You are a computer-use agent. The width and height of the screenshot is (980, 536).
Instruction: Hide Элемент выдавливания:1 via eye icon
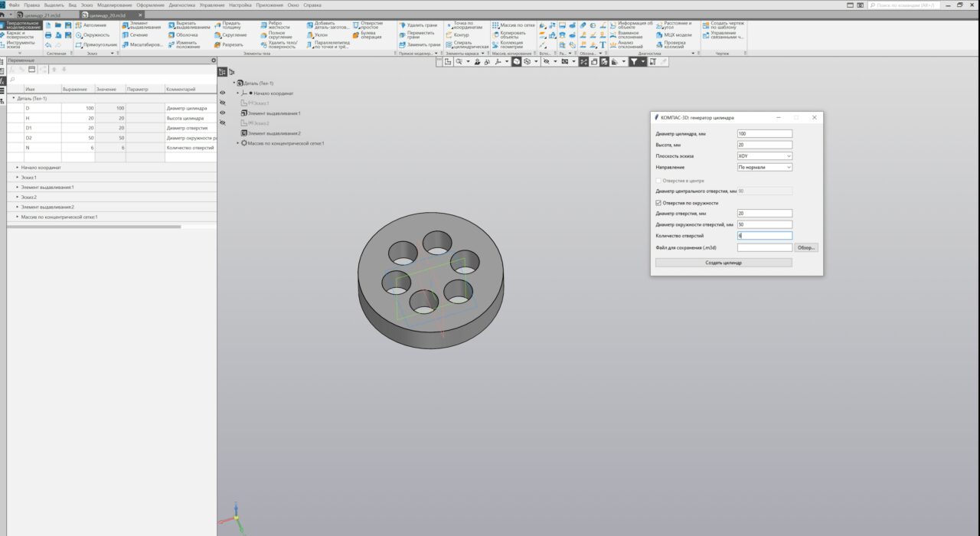point(223,113)
